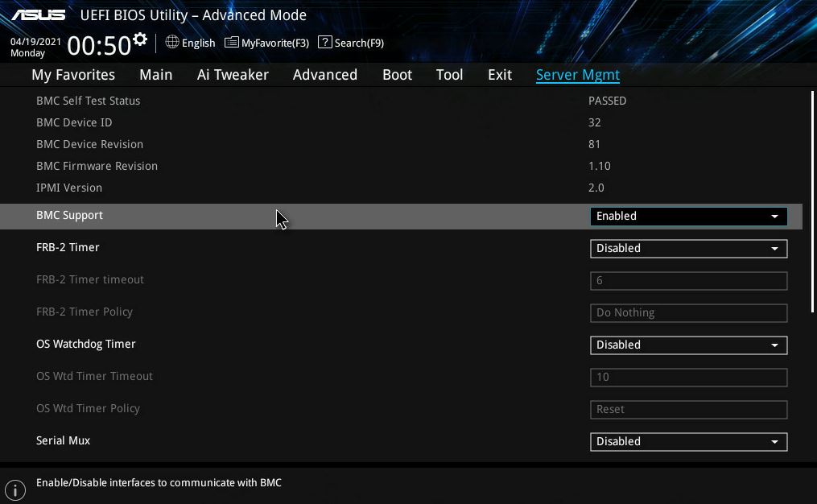The image size is (817, 504).
Task: Click the date 04/19/2021 Monday
Action: (35, 47)
